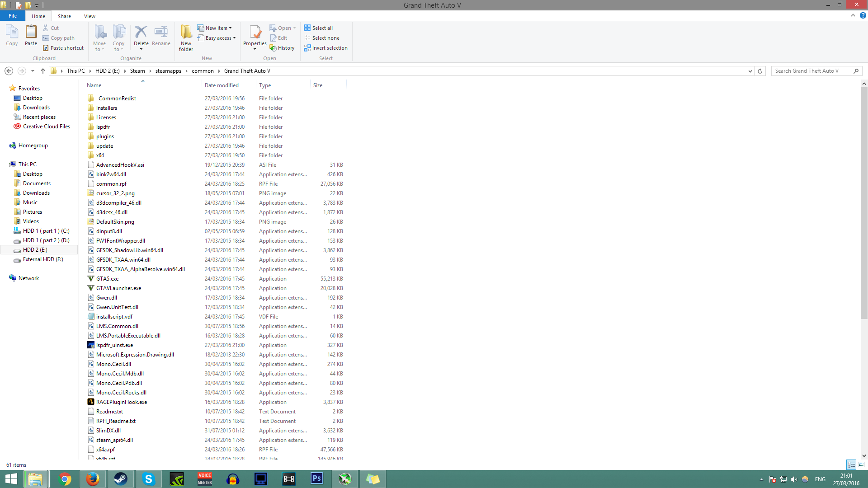Click the New folder icon
Screen dimensions: 868x488
click(186, 33)
